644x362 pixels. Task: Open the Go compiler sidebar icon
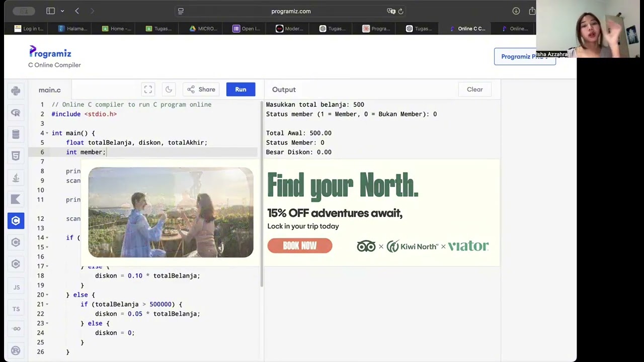point(16,329)
